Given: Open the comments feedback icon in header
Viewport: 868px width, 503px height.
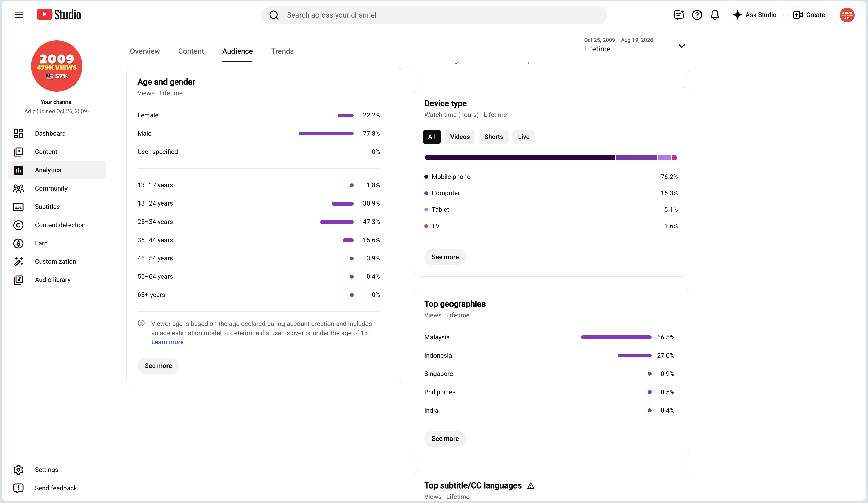Looking at the screenshot, I should [x=679, y=15].
